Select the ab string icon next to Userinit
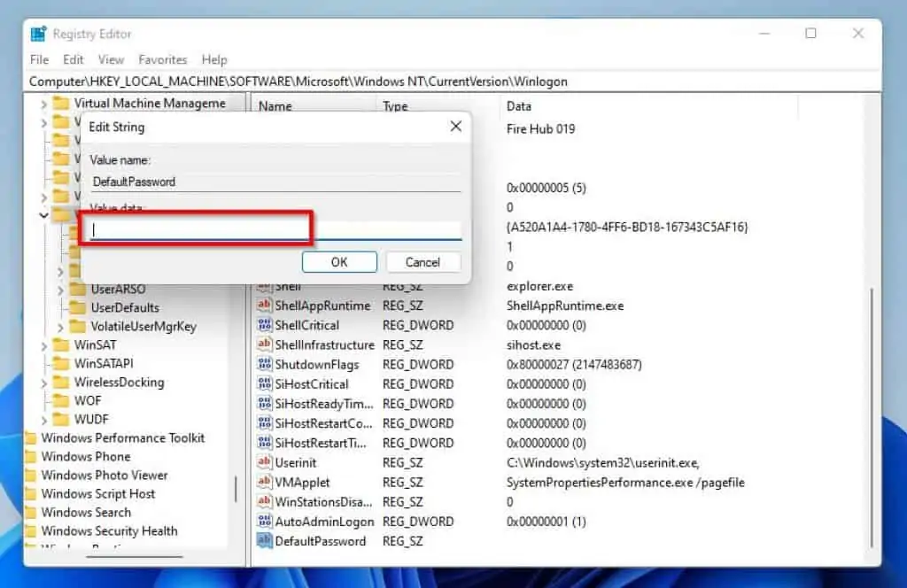 click(x=264, y=462)
